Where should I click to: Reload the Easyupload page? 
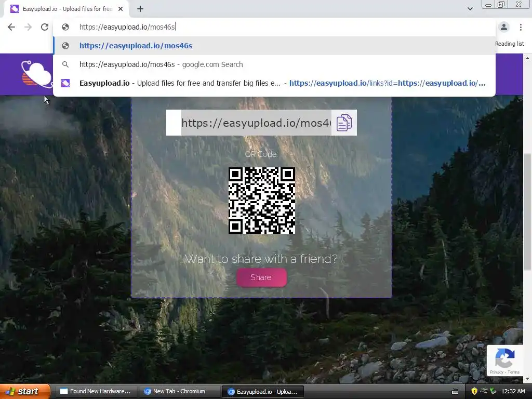tap(45, 27)
